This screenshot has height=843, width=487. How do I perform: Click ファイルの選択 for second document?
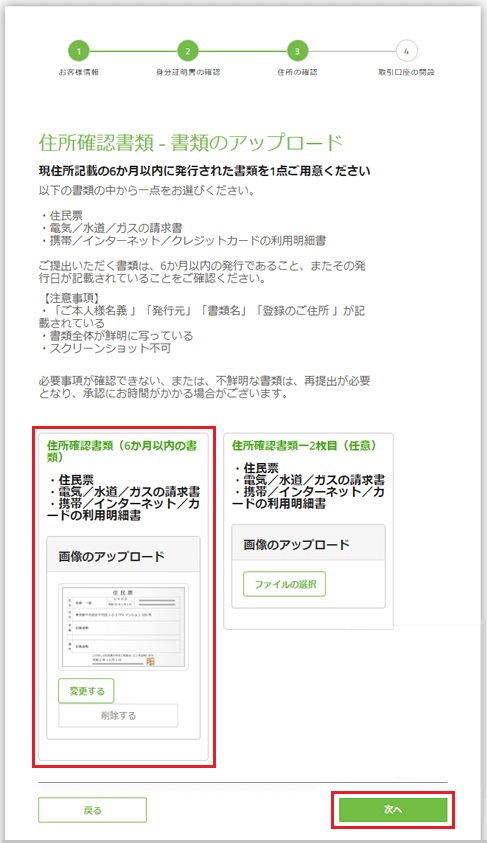pyautogui.click(x=284, y=584)
